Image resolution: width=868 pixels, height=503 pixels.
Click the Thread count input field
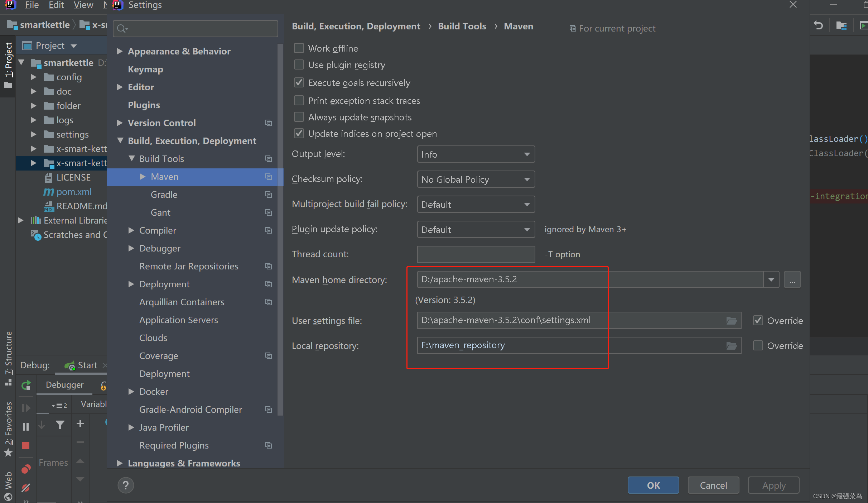tap(476, 254)
